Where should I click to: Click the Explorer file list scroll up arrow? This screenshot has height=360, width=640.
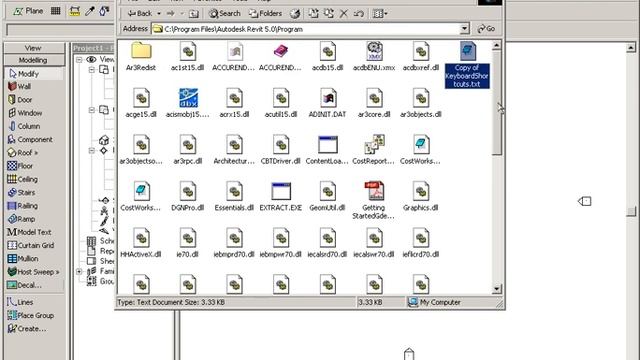point(497,45)
